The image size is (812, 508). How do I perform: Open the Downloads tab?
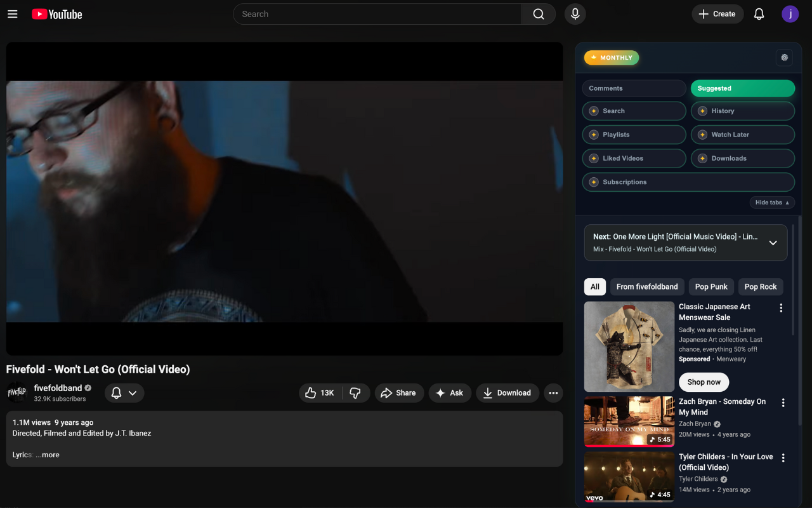743,158
